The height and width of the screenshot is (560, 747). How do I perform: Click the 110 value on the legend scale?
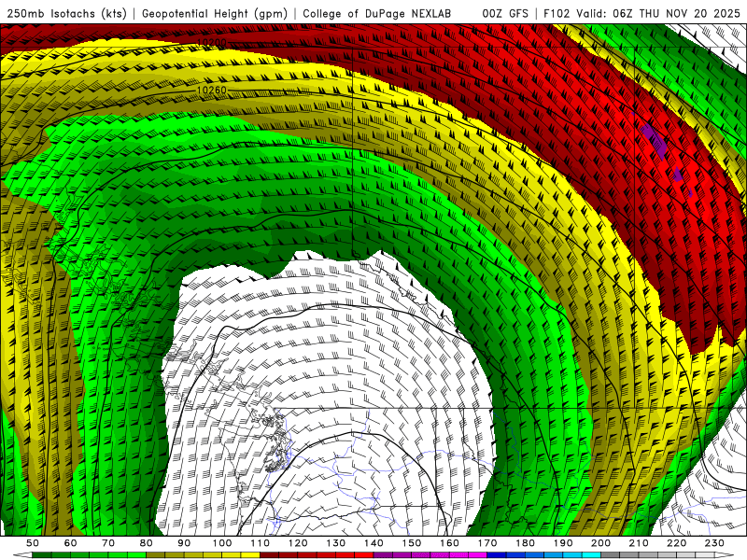pyautogui.click(x=261, y=543)
